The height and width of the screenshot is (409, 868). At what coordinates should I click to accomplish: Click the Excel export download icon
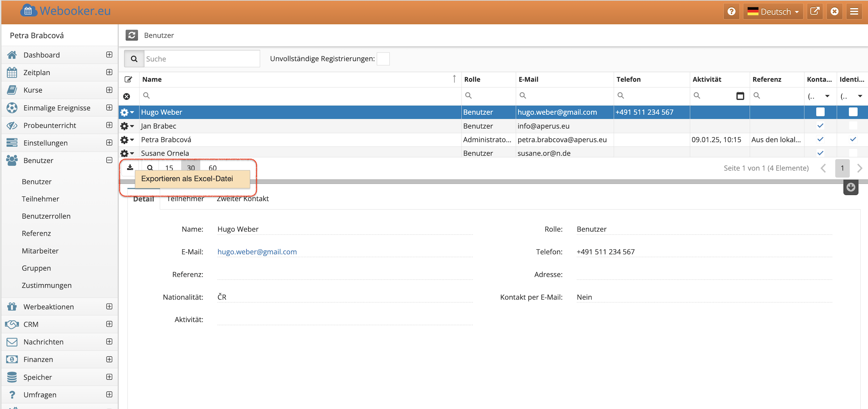tap(130, 168)
